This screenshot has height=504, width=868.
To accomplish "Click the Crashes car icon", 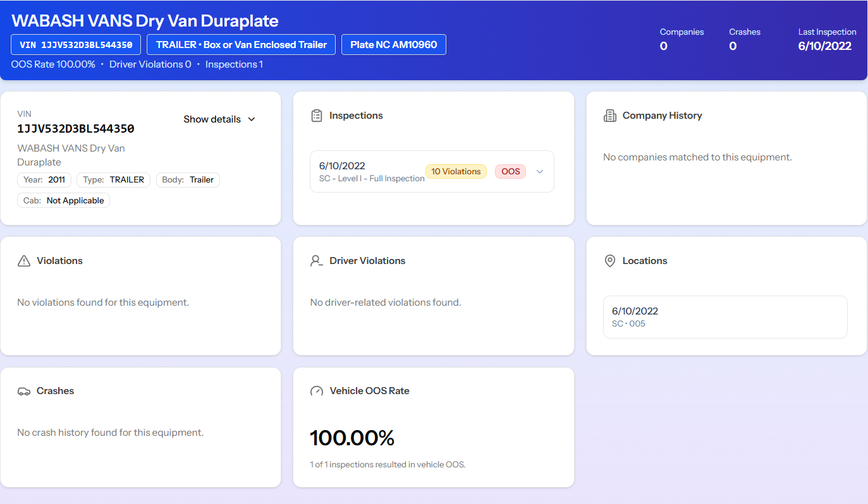I will (24, 391).
